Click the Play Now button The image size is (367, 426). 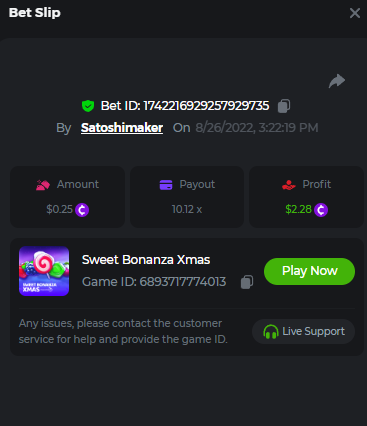[309, 271]
